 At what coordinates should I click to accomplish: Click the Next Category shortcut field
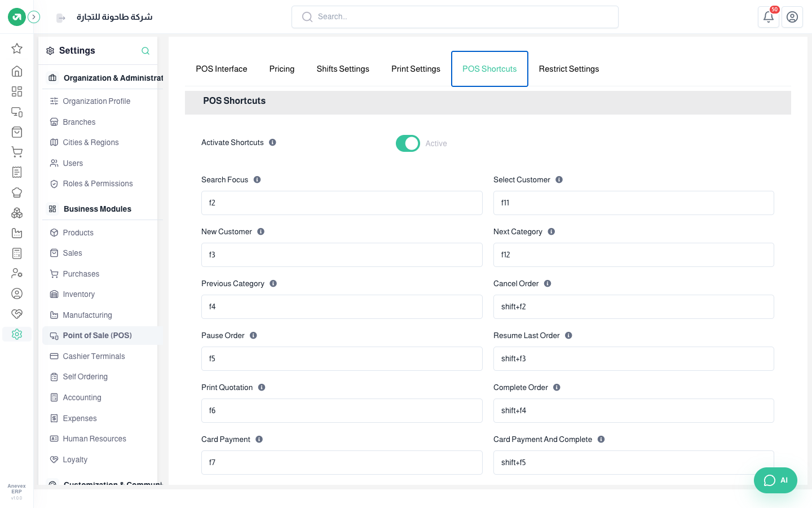pos(634,255)
